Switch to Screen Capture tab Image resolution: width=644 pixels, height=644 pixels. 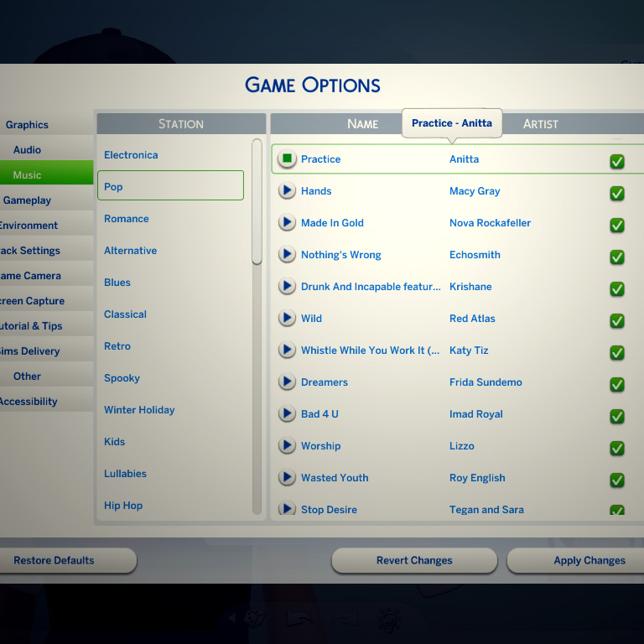[46, 301]
